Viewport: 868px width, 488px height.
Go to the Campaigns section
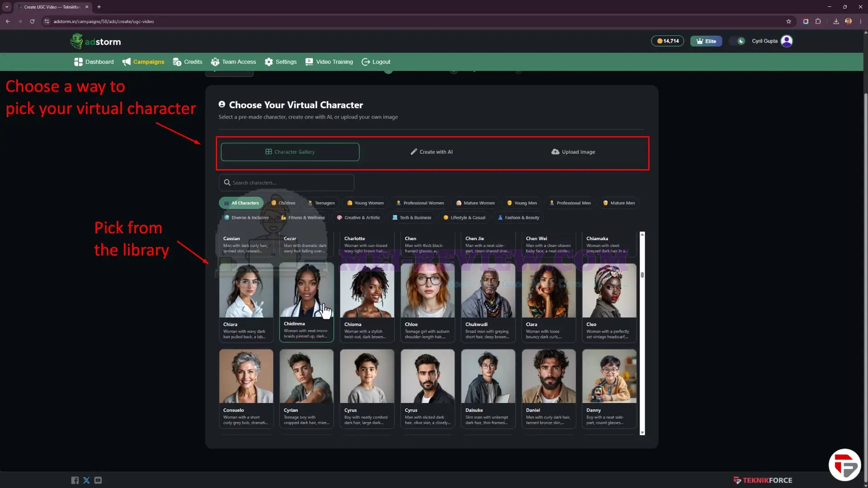(143, 62)
